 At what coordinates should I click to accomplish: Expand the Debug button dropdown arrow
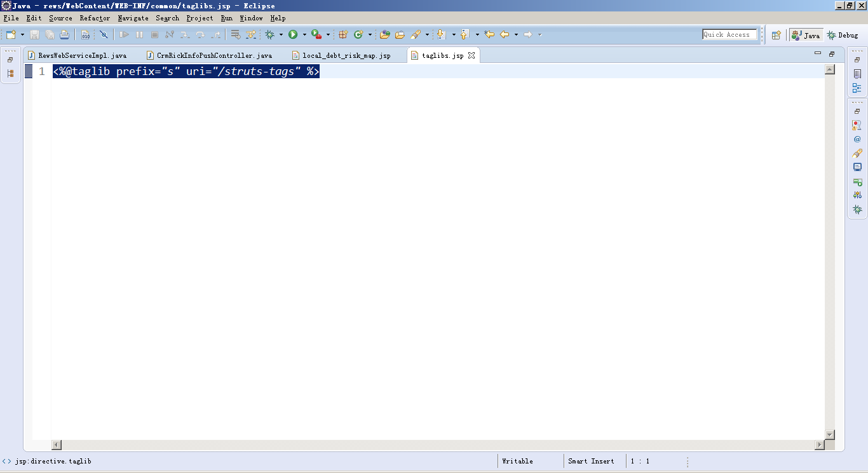281,34
